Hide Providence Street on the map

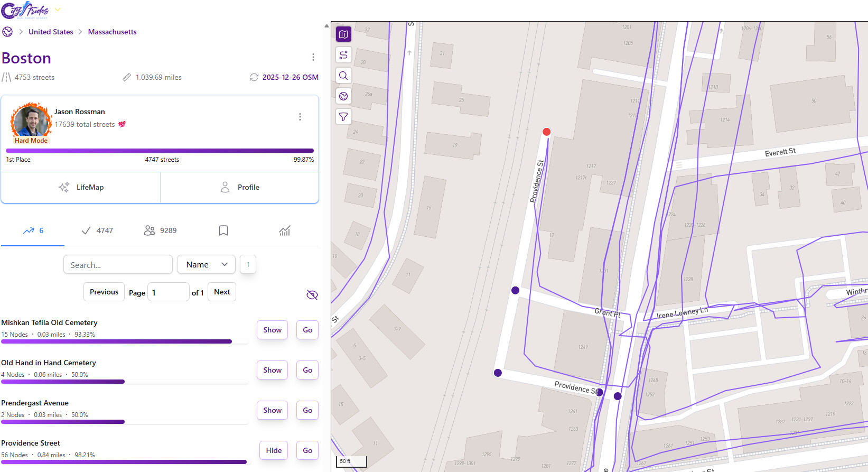273,450
